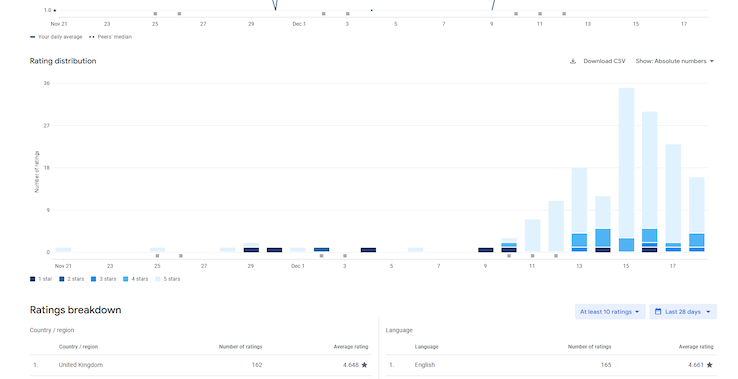This screenshot has height=379, width=738.
Task: Click the calendar icon in Last 28 days
Action: pos(658,312)
